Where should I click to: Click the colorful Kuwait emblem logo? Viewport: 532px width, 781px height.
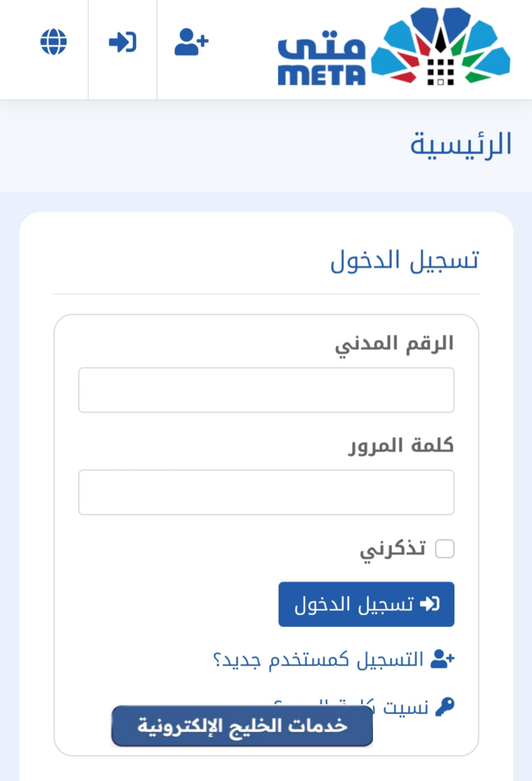pos(440,46)
